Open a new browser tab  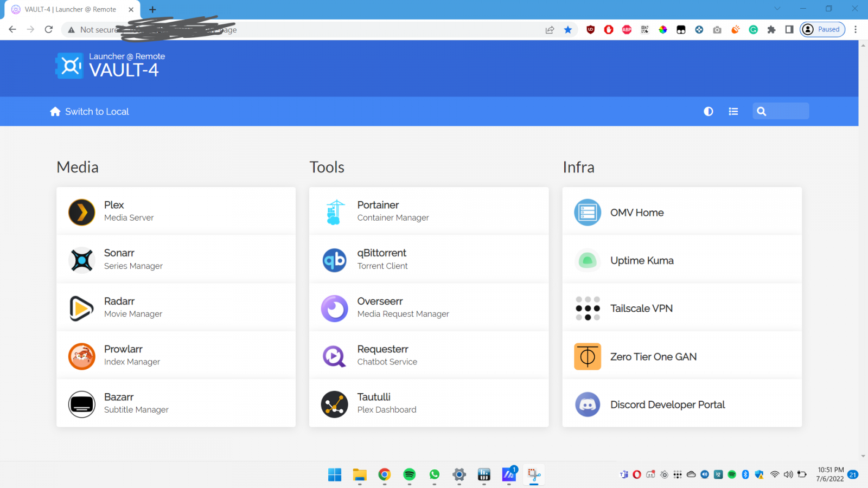point(152,10)
